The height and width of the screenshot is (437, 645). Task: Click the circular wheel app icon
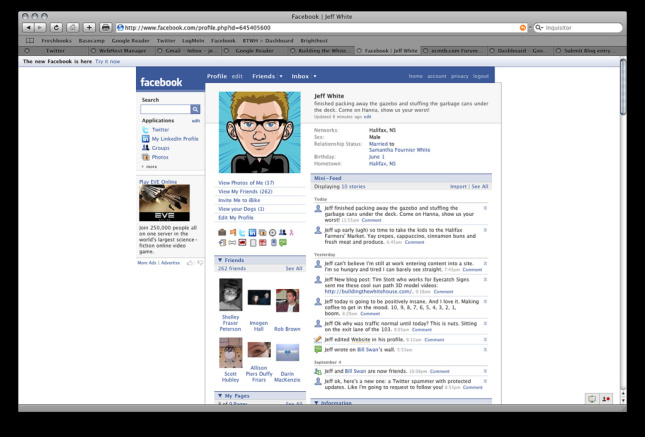click(x=272, y=232)
